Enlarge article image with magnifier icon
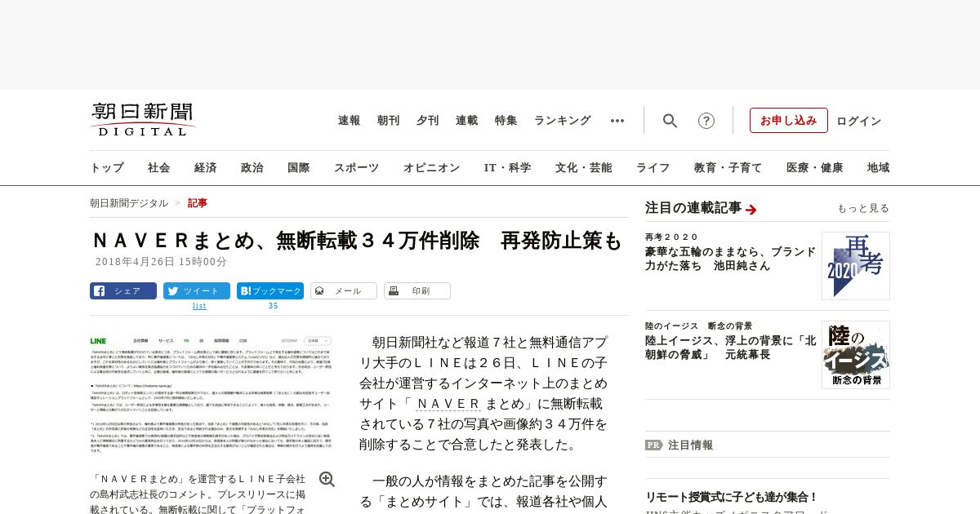 327,480
